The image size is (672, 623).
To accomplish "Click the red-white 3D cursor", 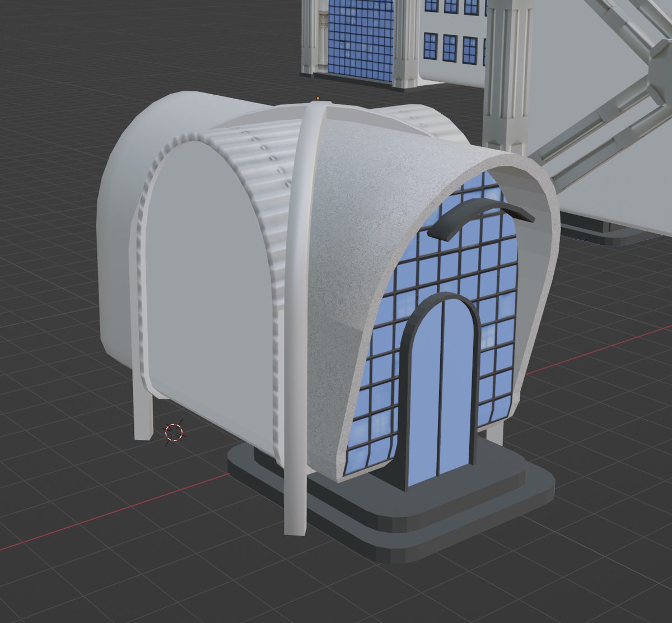I will click(x=174, y=432).
